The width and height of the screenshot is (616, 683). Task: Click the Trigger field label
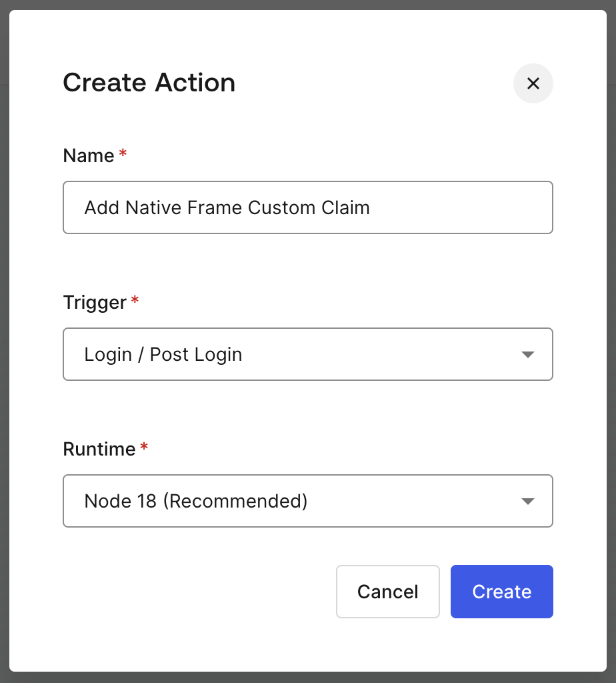point(95,302)
